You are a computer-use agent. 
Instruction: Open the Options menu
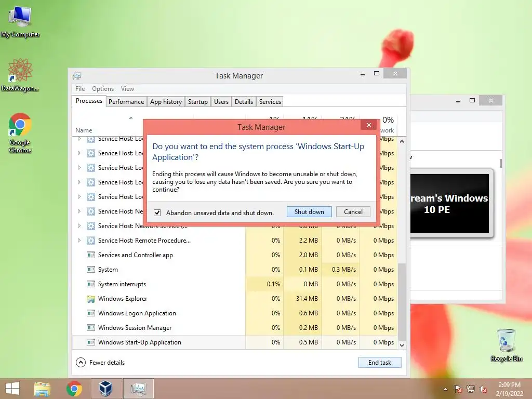pos(103,88)
